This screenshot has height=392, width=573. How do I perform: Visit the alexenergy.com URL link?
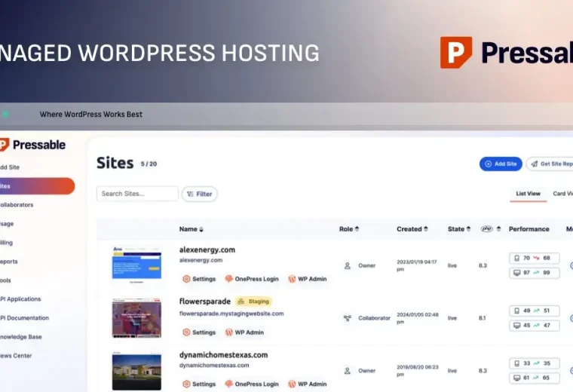coord(201,260)
